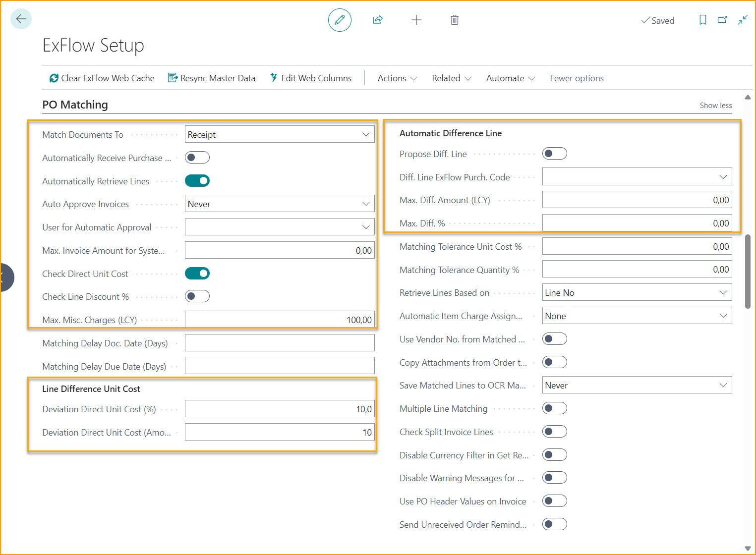
Task: Toggle Copy Attachments from Order switch
Action: pos(555,362)
